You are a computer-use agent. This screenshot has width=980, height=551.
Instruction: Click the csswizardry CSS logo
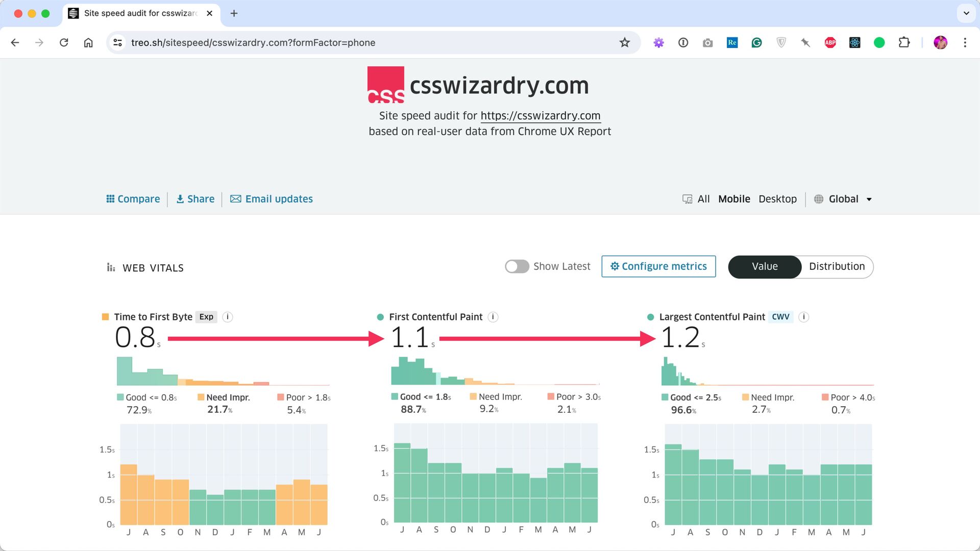click(x=386, y=85)
